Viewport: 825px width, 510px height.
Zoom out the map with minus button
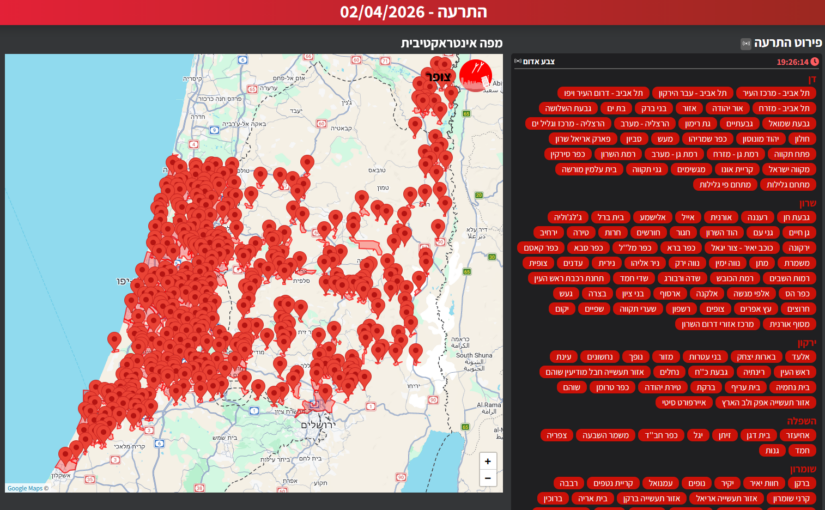tap(487, 478)
